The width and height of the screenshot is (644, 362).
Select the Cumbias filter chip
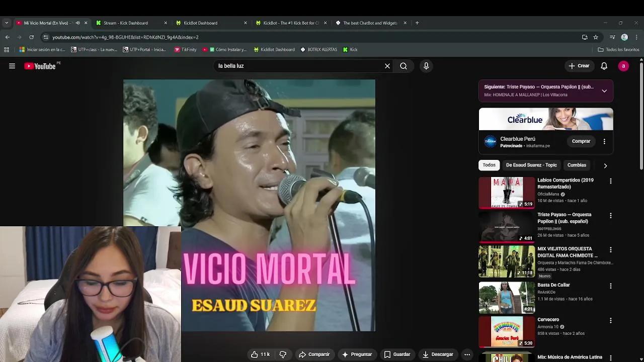click(x=577, y=165)
